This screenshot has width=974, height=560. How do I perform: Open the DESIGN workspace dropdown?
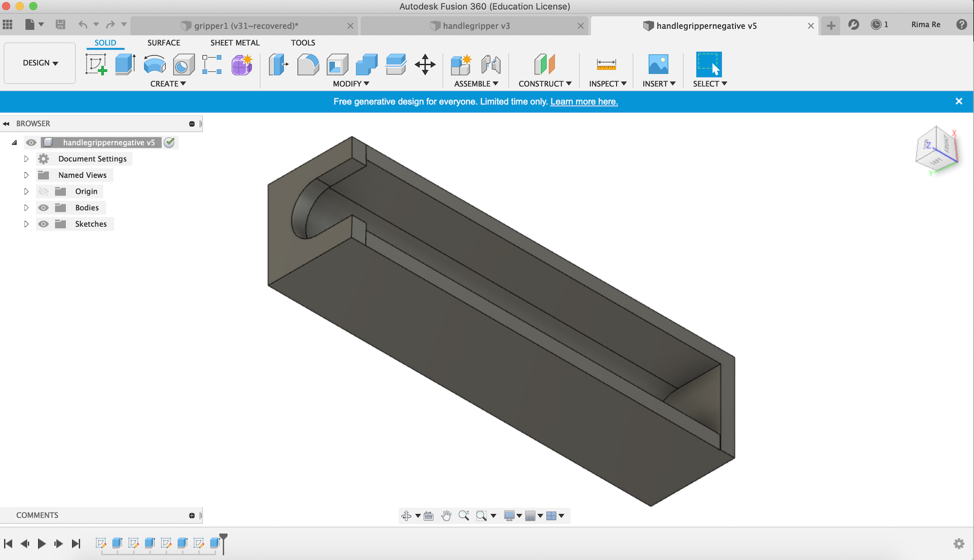click(40, 63)
